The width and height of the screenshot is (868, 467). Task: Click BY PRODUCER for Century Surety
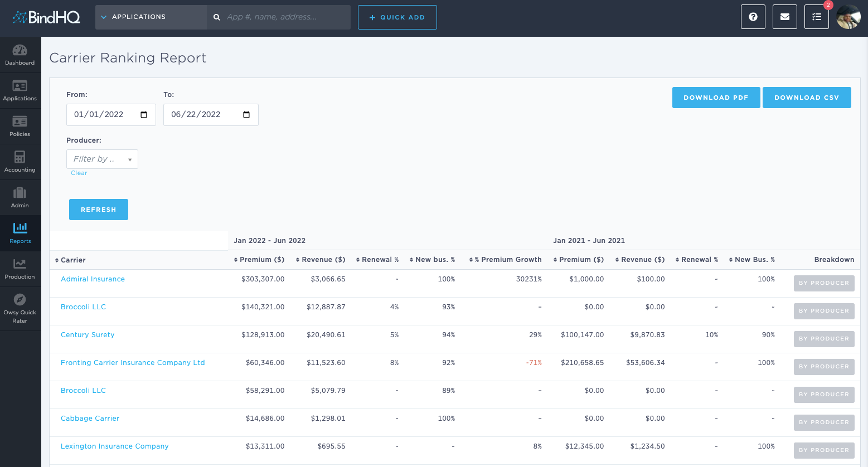(x=824, y=339)
